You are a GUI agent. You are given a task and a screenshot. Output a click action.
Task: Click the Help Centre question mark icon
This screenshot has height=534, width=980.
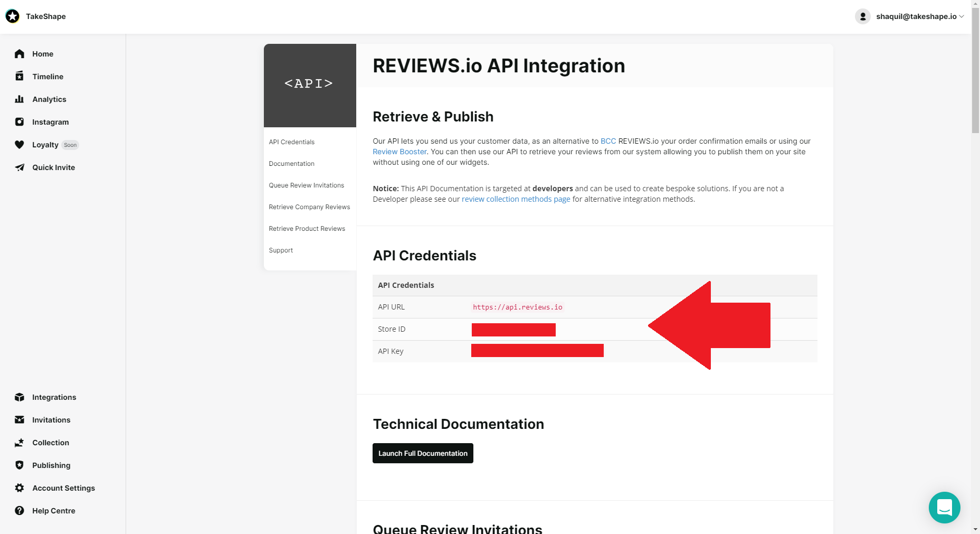[x=20, y=511]
